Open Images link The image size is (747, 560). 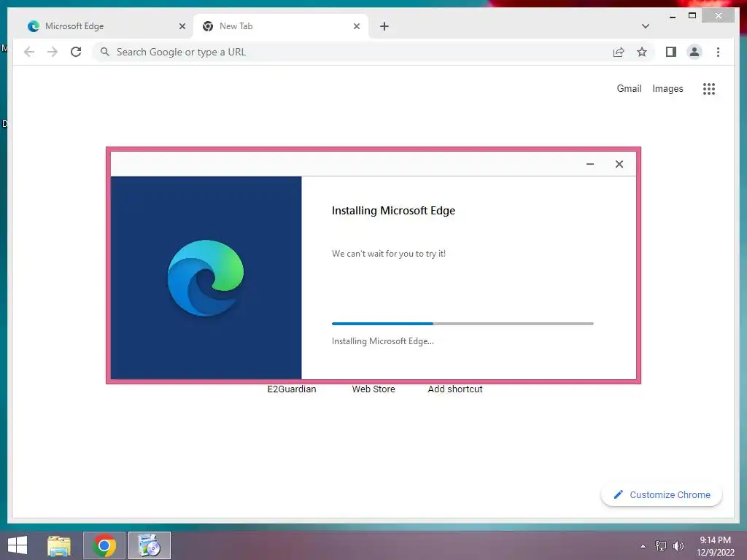(x=667, y=88)
